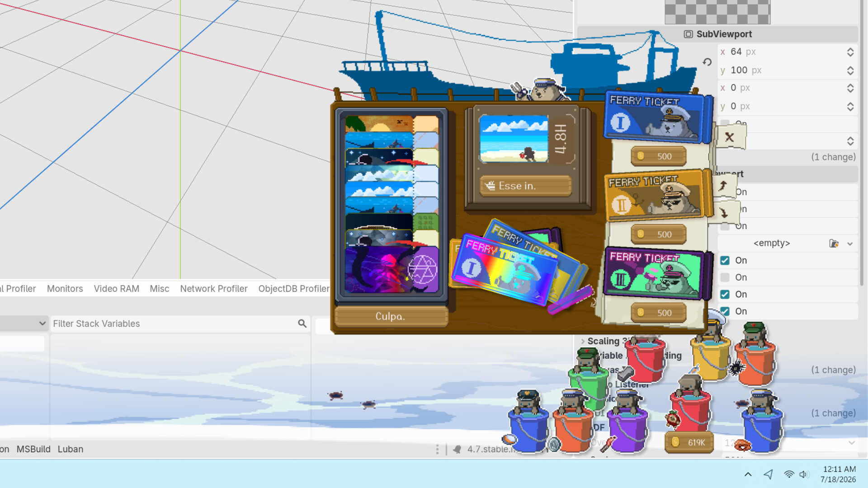Switch to the Video RAM tab

click(x=117, y=289)
